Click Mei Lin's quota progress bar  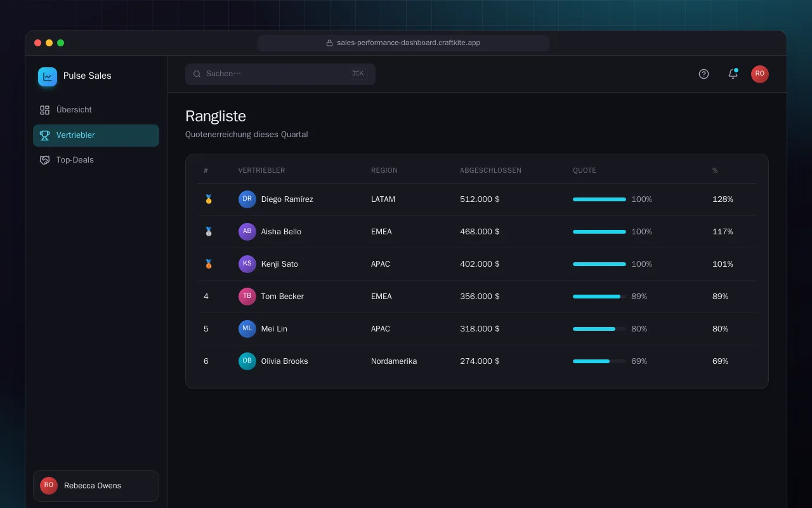[599, 329]
